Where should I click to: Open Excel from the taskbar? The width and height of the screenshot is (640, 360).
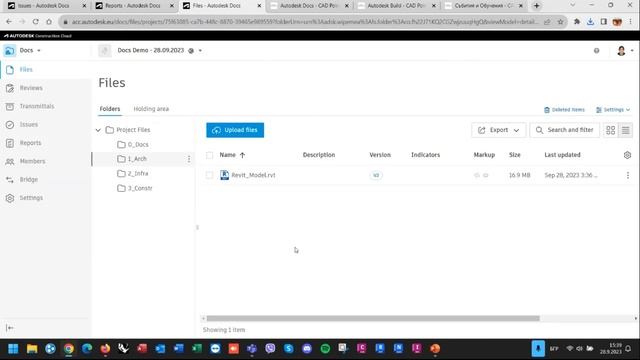click(197, 349)
